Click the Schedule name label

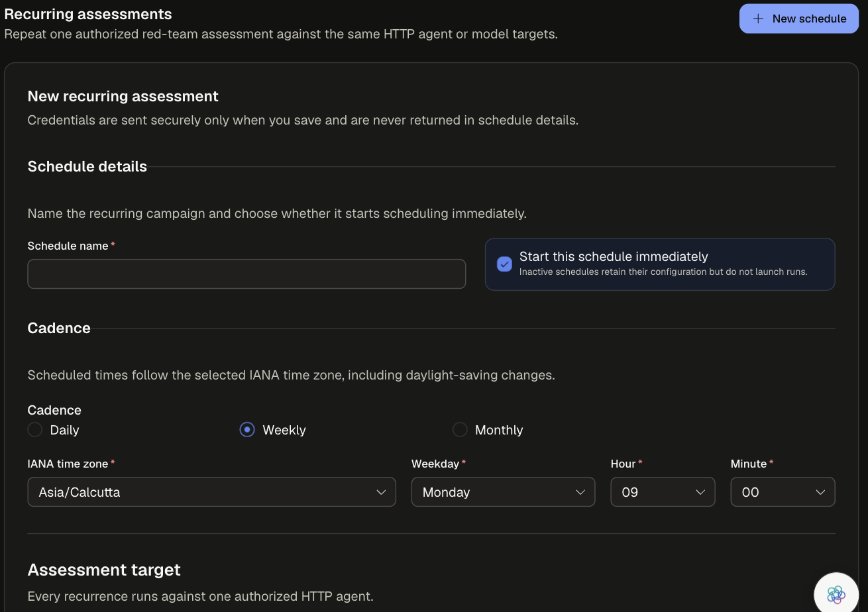[68, 246]
